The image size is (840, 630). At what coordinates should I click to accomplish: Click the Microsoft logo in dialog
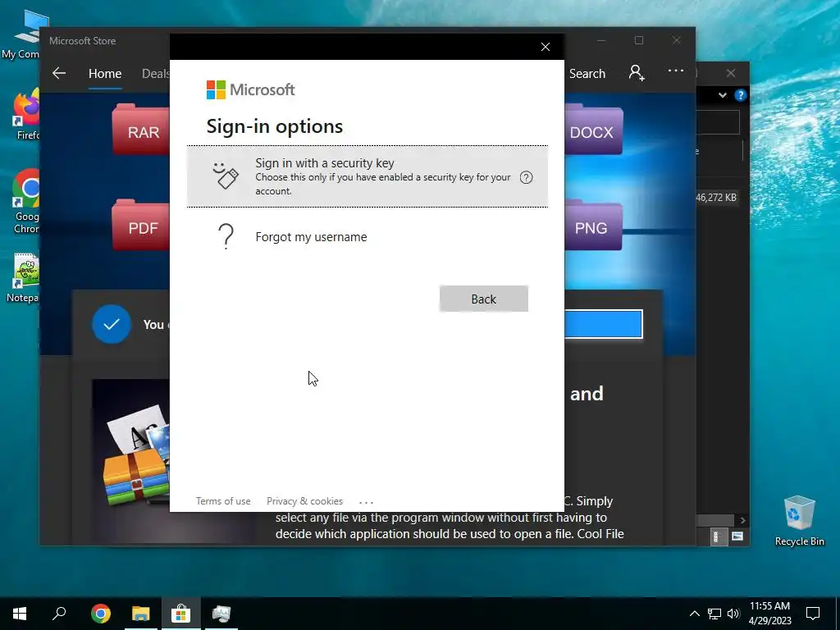click(x=250, y=89)
